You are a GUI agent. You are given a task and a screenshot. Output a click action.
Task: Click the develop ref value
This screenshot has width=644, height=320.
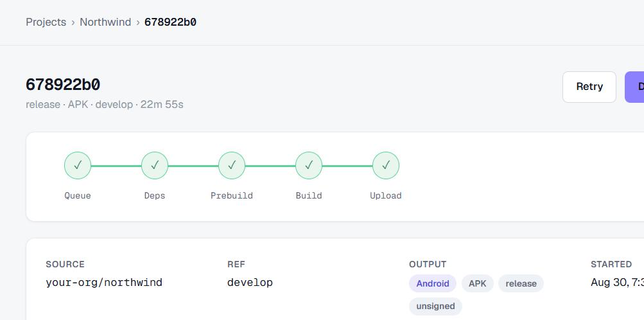click(x=250, y=283)
